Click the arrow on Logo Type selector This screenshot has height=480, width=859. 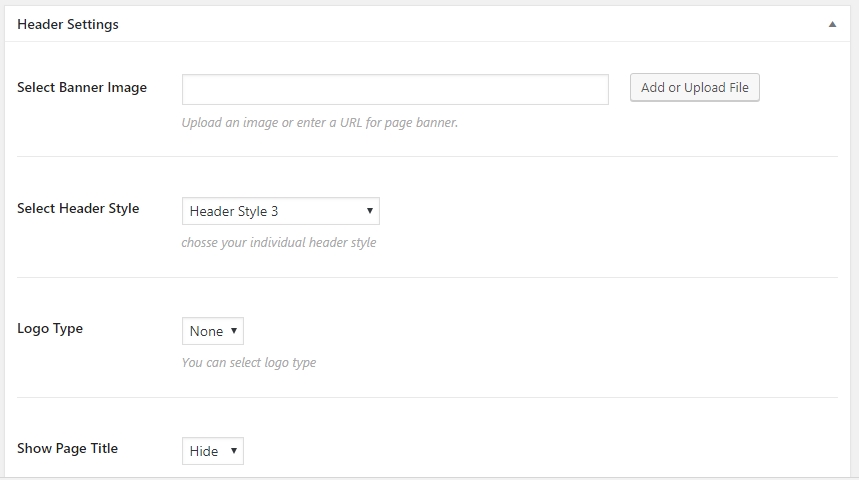[x=233, y=331]
